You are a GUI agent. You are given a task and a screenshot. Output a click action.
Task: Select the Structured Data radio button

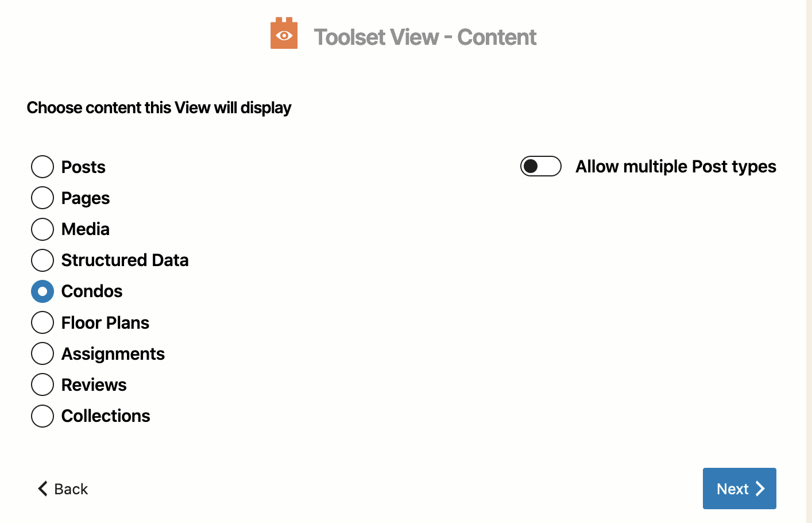click(x=42, y=260)
